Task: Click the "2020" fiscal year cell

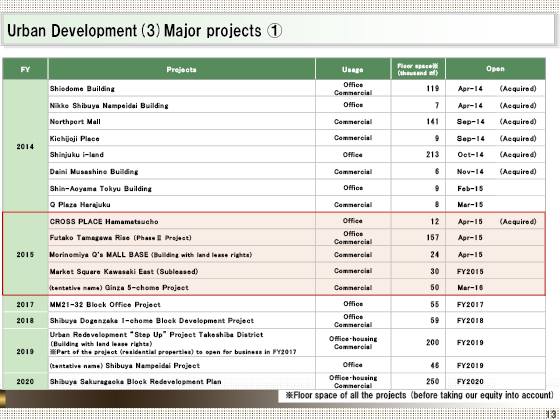Action: (x=25, y=381)
